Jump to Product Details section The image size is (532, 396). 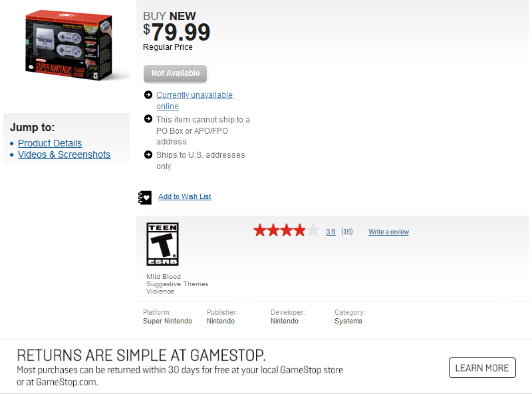[50, 143]
